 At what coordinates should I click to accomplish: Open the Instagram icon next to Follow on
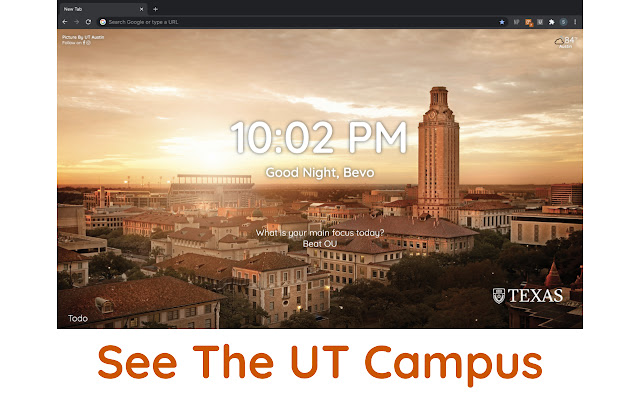89,42
